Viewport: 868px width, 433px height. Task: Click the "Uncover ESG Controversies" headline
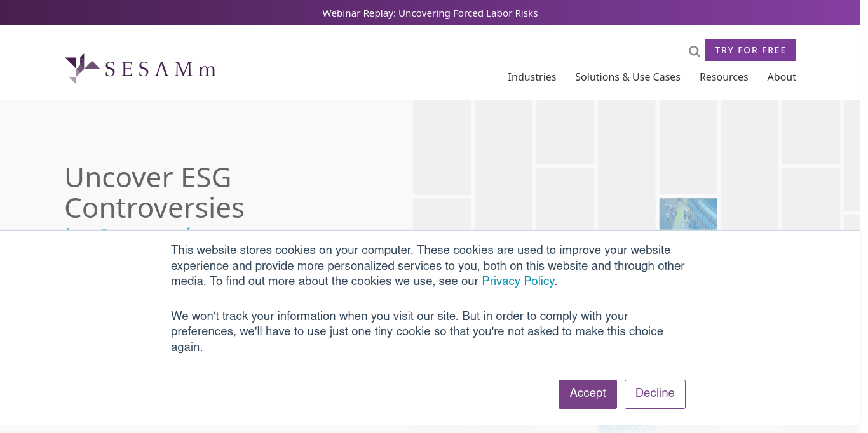[x=154, y=192]
